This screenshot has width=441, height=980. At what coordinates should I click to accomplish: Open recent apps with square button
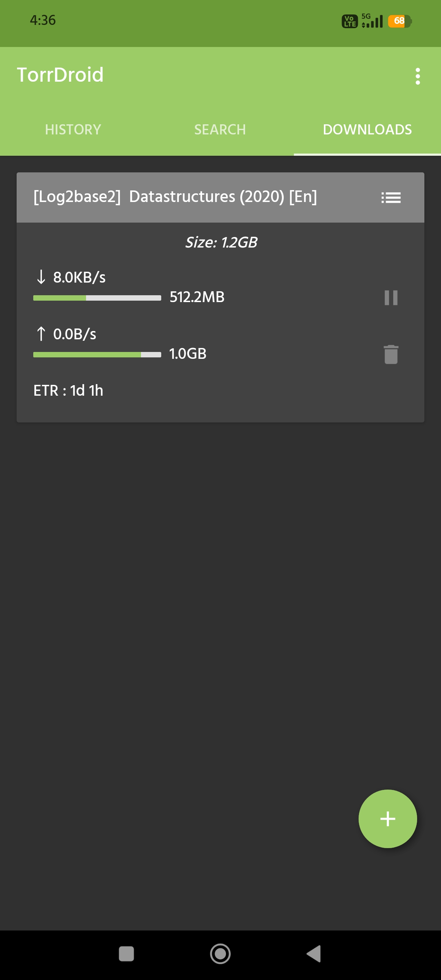pyautogui.click(x=126, y=954)
